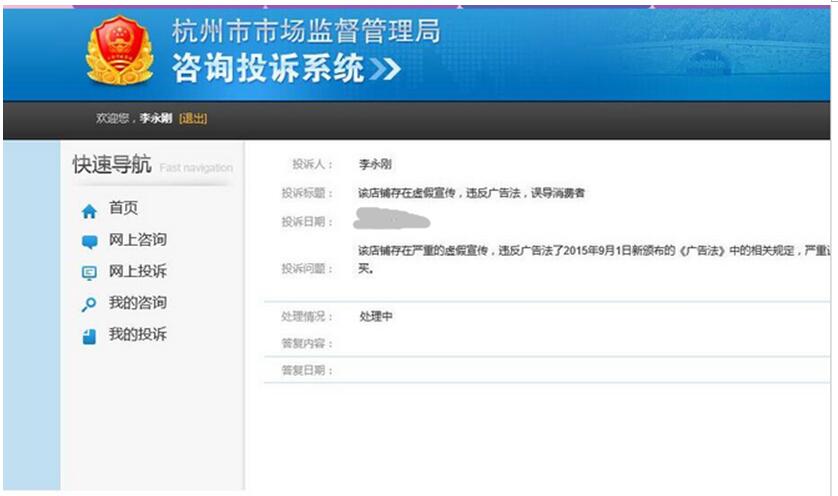This screenshot has height=496, width=838.
Task: Open 我的投诉 from the sidebar
Action: pos(137,335)
